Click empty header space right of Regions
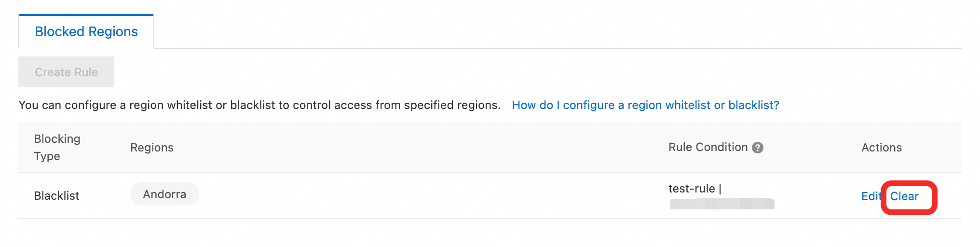Viewport: 980px width, 247px height. pyautogui.click(x=410, y=148)
